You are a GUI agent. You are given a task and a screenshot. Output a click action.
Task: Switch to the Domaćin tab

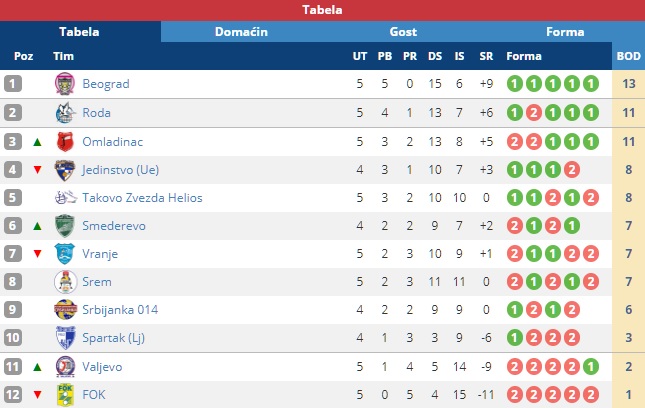pyautogui.click(x=241, y=32)
